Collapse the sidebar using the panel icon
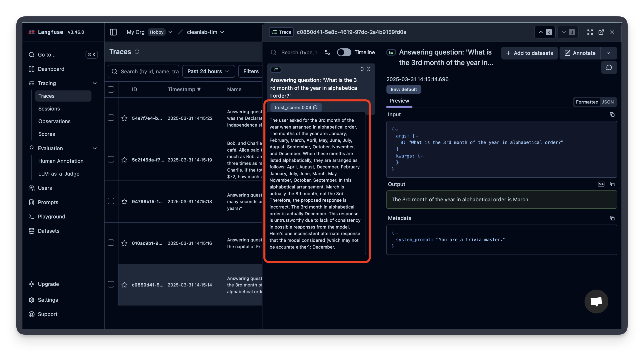Image resolution: width=644 pixels, height=351 pixels. click(x=113, y=32)
